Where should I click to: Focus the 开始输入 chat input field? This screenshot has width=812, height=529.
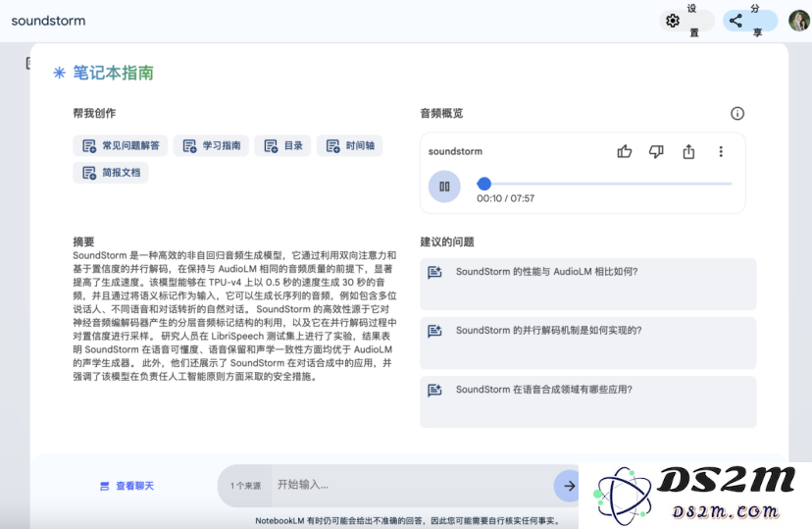pyautogui.click(x=412, y=485)
